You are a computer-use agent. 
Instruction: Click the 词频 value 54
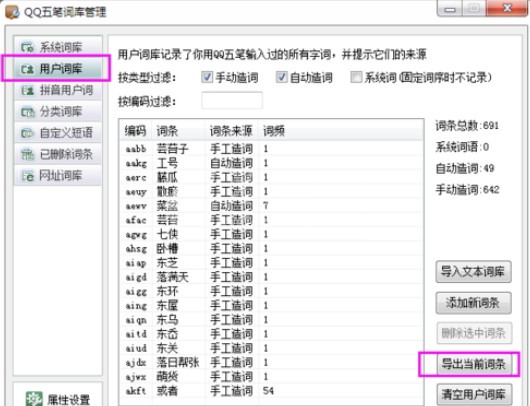click(x=268, y=391)
